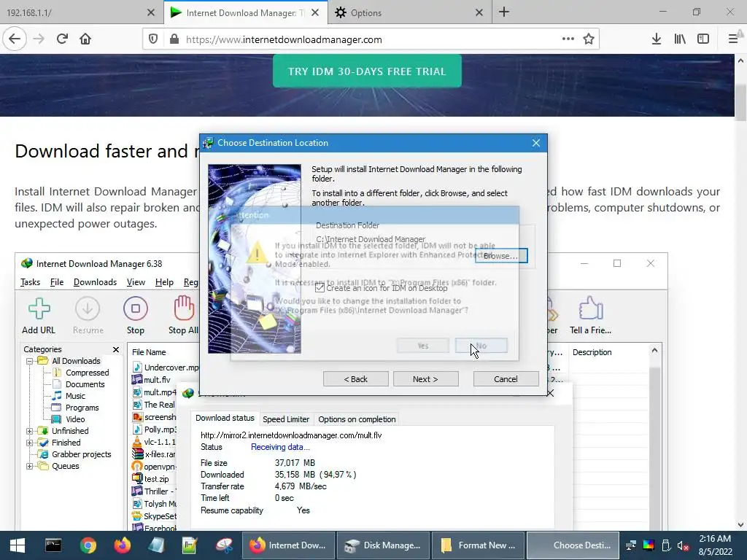Open the Downloads menu in IDM
This screenshot has width=747, height=560.
[95, 282]
